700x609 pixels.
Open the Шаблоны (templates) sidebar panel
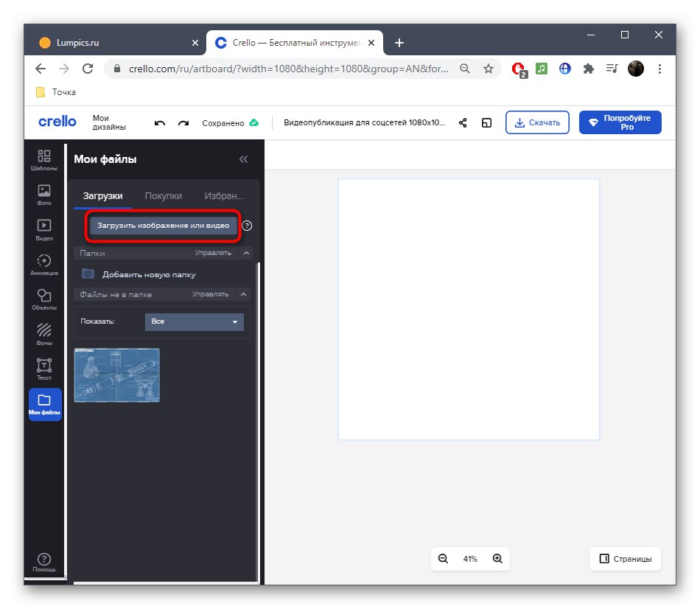click(x=43, y=159)
